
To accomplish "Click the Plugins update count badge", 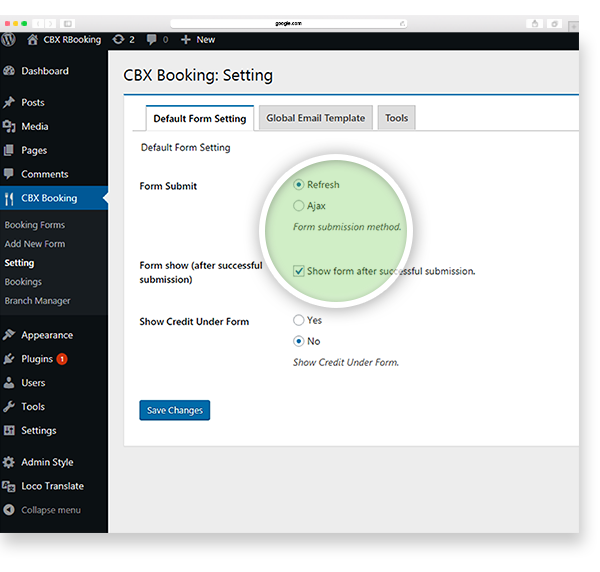I will pos(62,359).
